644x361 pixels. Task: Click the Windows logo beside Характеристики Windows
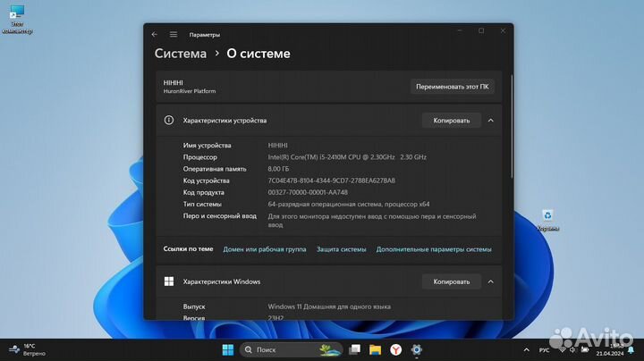(169, 281)
